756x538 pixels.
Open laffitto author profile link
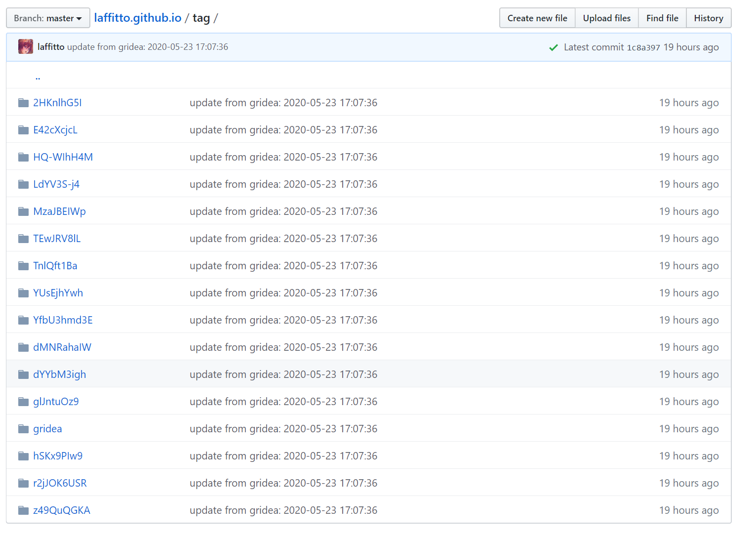[51, 47]
